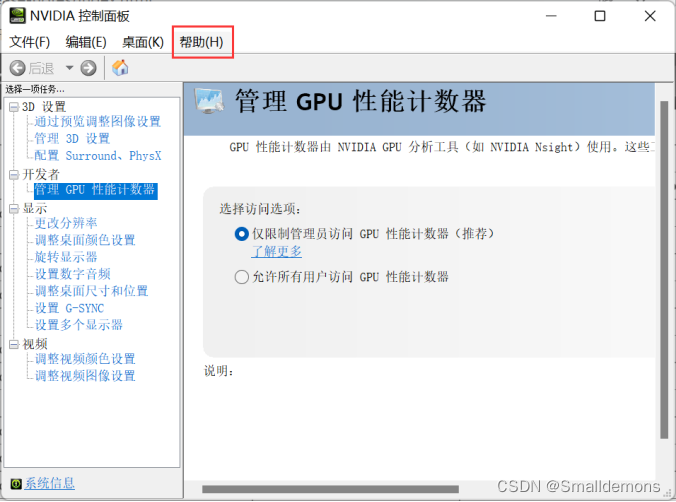Select 允许所有用户访问 GPU 性能计数器 radio option
This screenshot has width=676, height=502.
241,277
